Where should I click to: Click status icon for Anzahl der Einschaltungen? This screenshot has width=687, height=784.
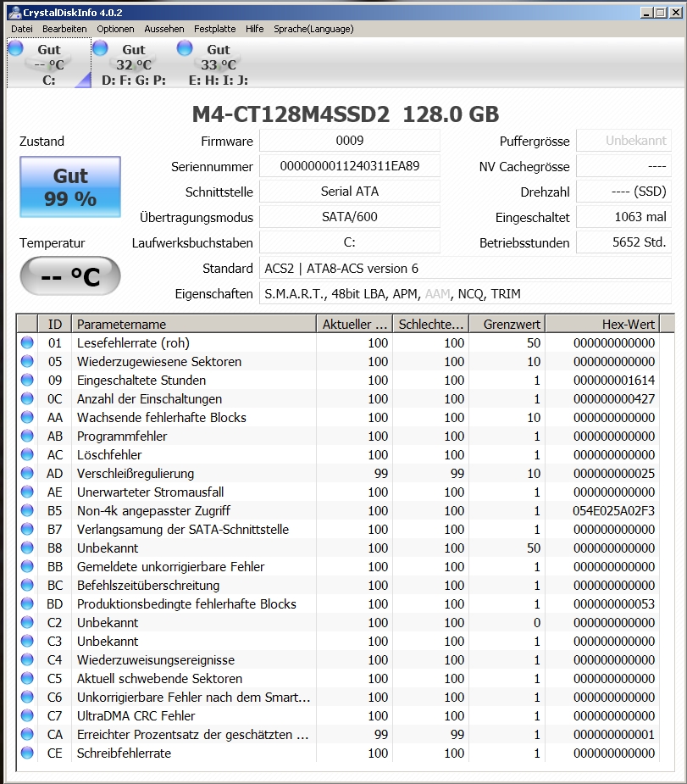click(27, 398)
